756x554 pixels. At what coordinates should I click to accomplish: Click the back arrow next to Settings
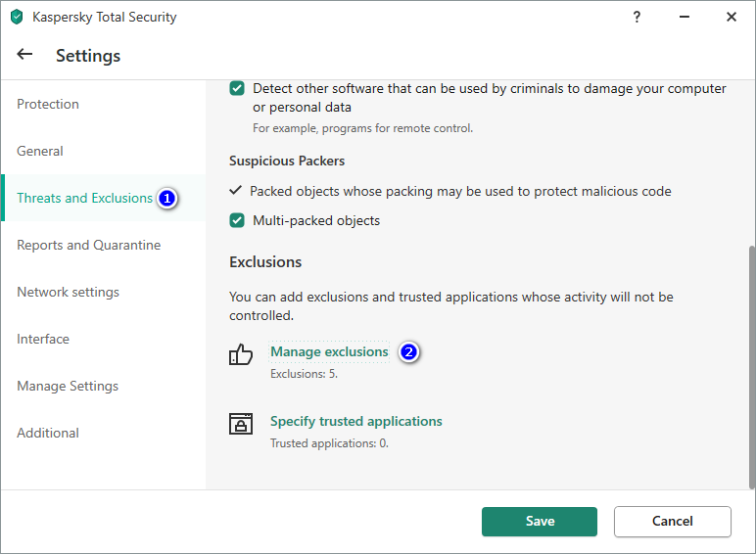24,55
